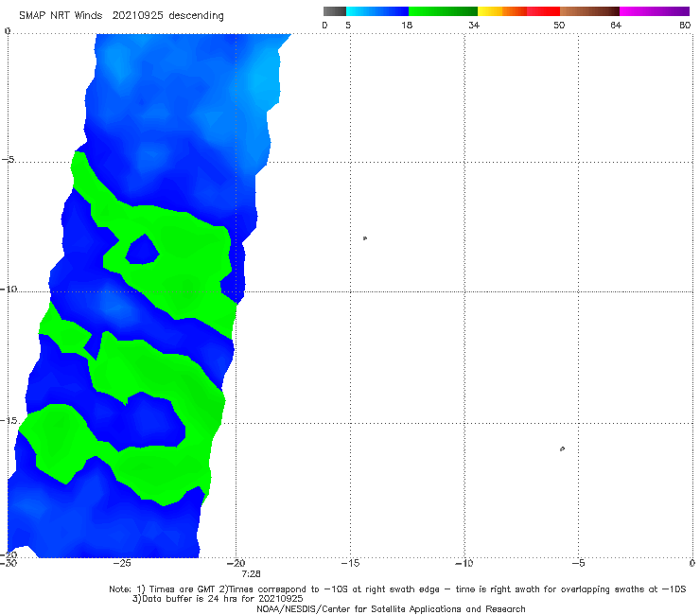Click the gray segment of the wind color bar

tap(335, 11)
